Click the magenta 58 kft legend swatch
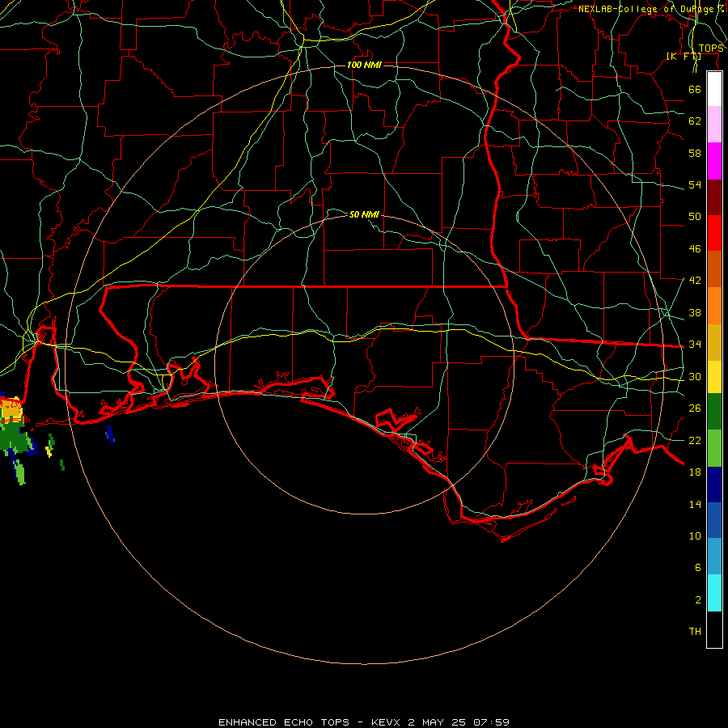The width and height of the screenshot is (728, 728). coord(714,161)
